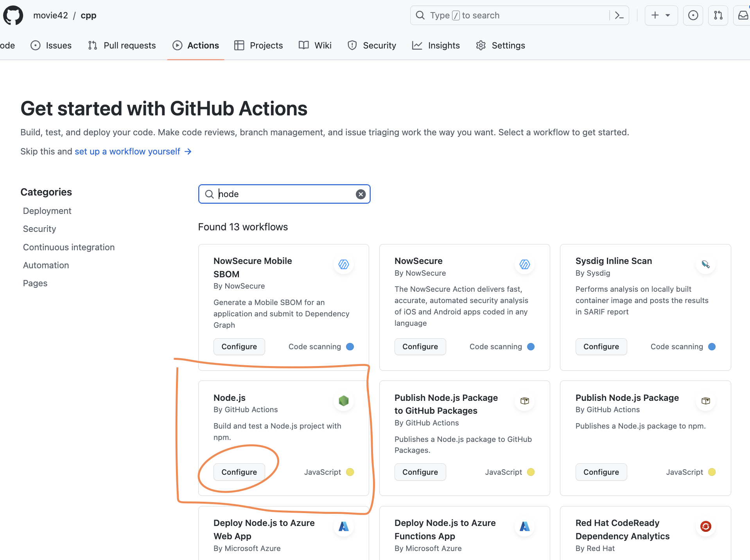Viewport: 750px width, 560px height.
Task: Click the Red Hat CodeReady logo icon
Action: (705, 526)
